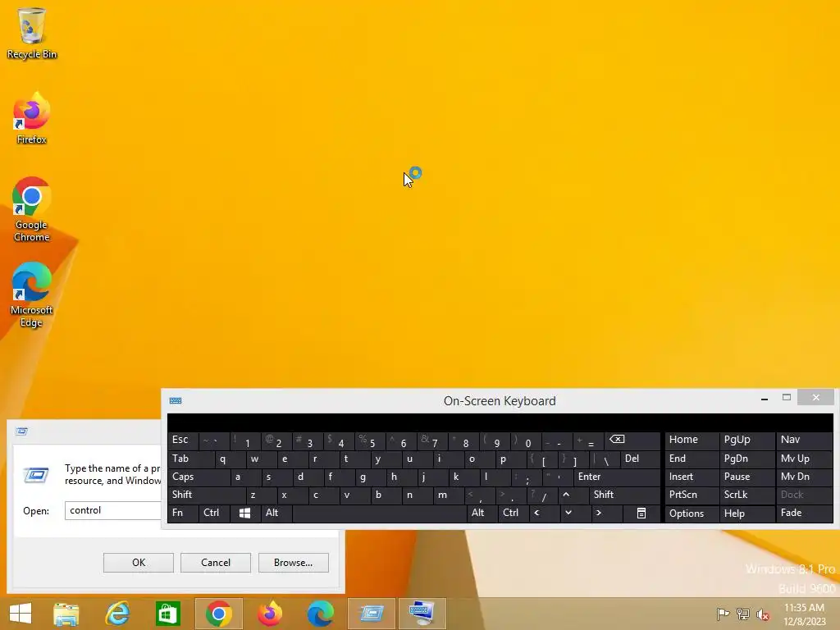
Task: Tap the Esc key
Action: tap(183, 441)
